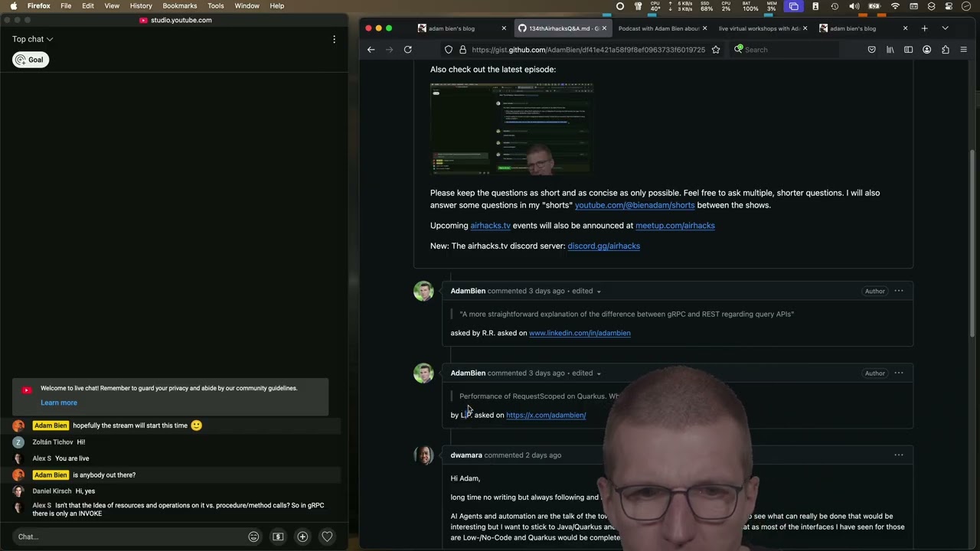Open the Firefox account icon
980x551 pixels.
926,50
